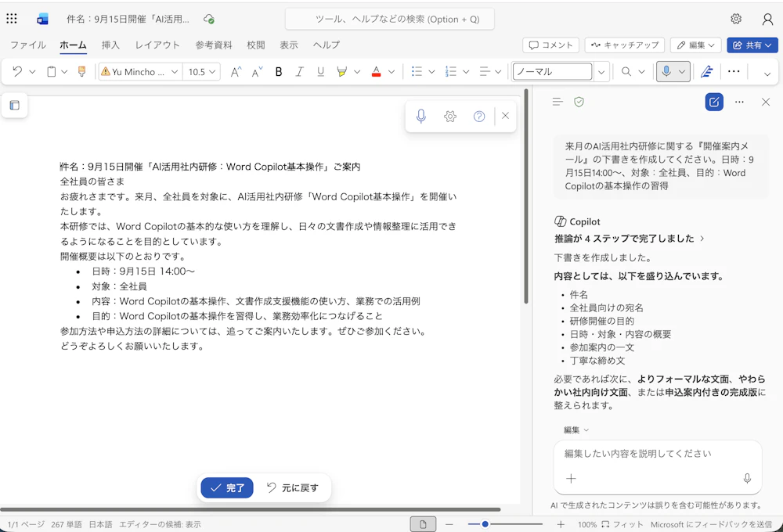783x532 pixels.
Task: Click the キャッチアップ button
Action: 625,45
